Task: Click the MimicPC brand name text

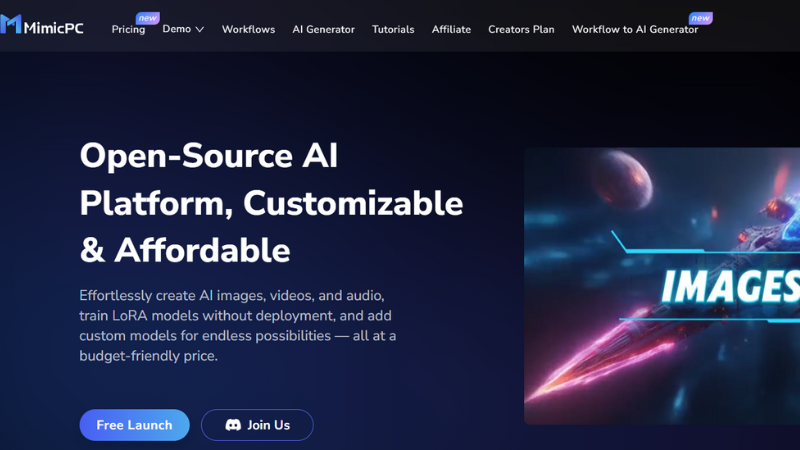Action: click(x=54, y=28)
